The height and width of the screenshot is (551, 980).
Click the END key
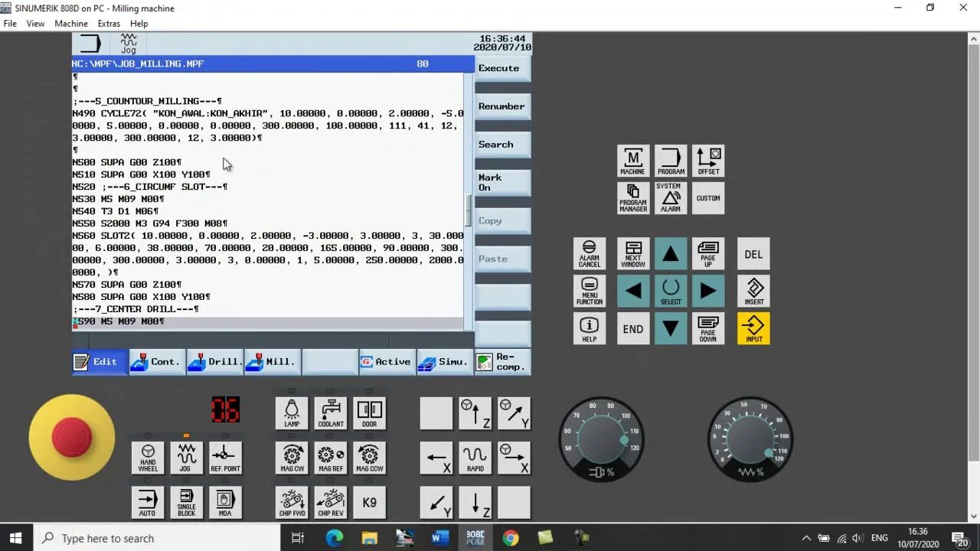click(x=633, y=328)
